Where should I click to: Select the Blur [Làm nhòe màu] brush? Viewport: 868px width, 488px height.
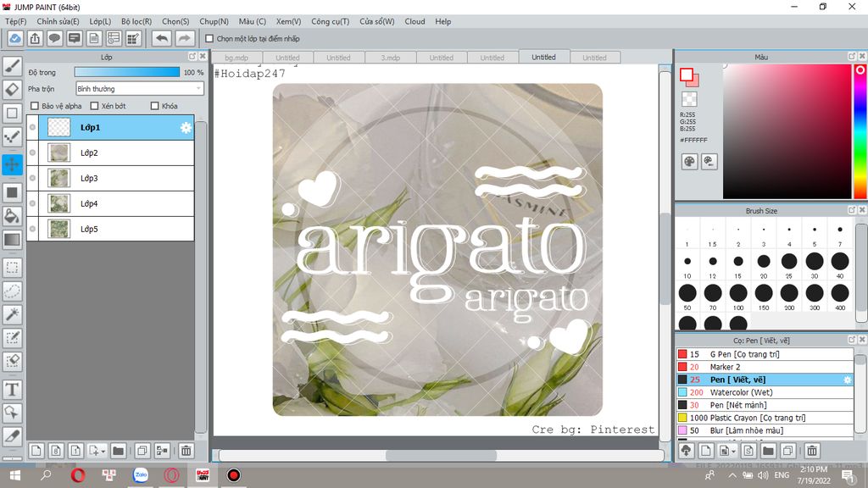[x=765, y=430]
